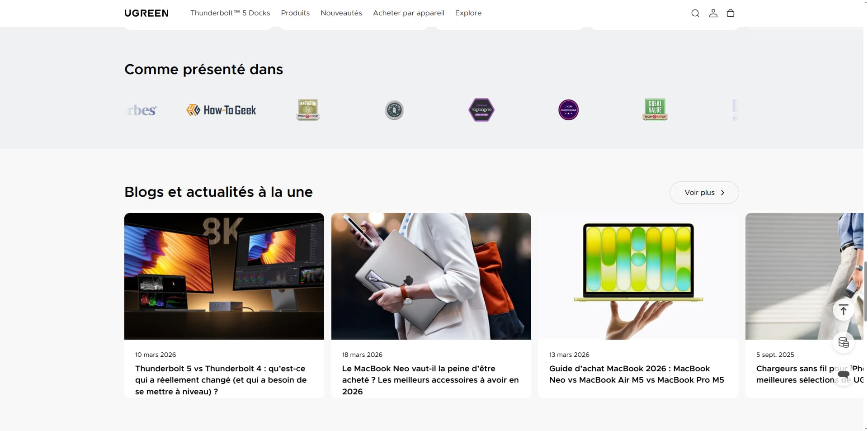This screenshot has width=868, height=431.
Task: Click the purple hexagon award badge
Action: [x=481, y=110]
